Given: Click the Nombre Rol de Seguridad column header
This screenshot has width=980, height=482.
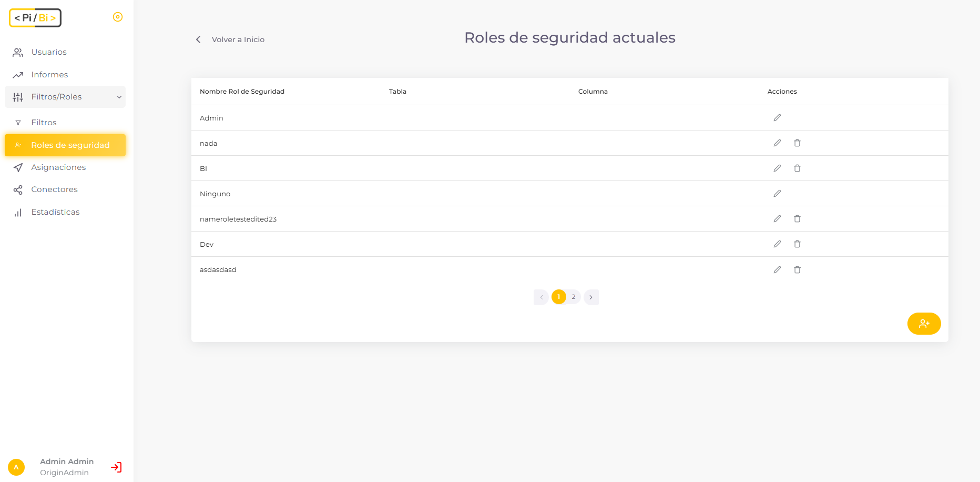Looking at the screenshot, I should 242,92.
